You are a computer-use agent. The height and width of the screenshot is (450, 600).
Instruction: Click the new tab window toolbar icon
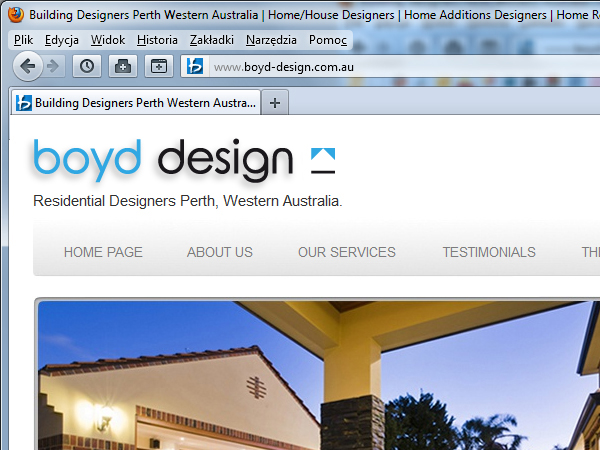pyautogui.click(x=159, y=67)
